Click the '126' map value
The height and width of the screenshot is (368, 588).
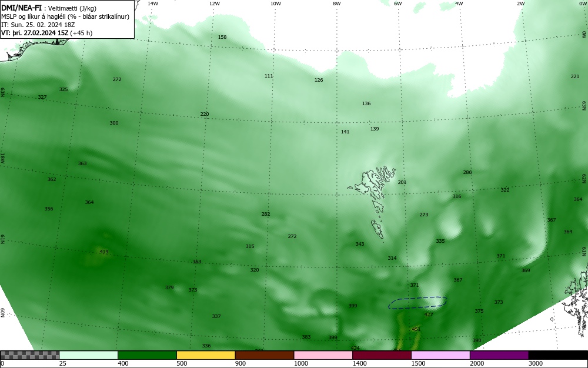[x=319, y=80]
